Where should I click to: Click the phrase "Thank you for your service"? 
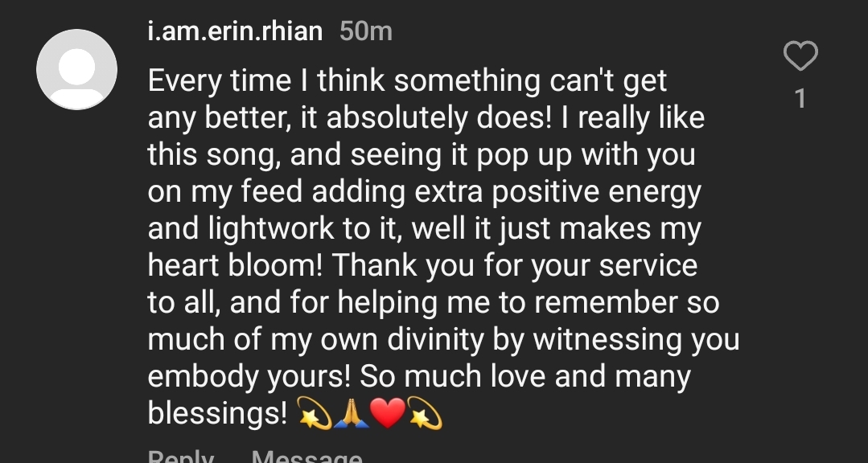click(514, 265)
